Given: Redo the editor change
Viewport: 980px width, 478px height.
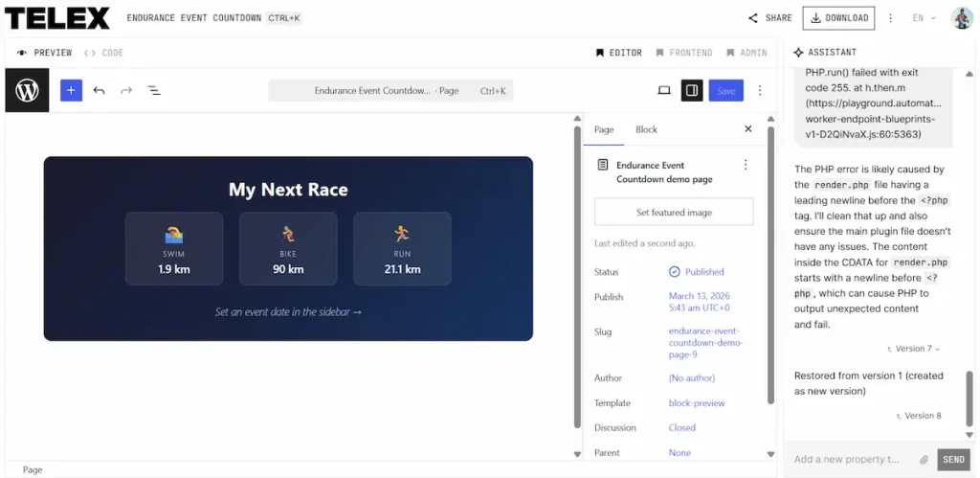Looking at the screenshot, I should (126, 91).
